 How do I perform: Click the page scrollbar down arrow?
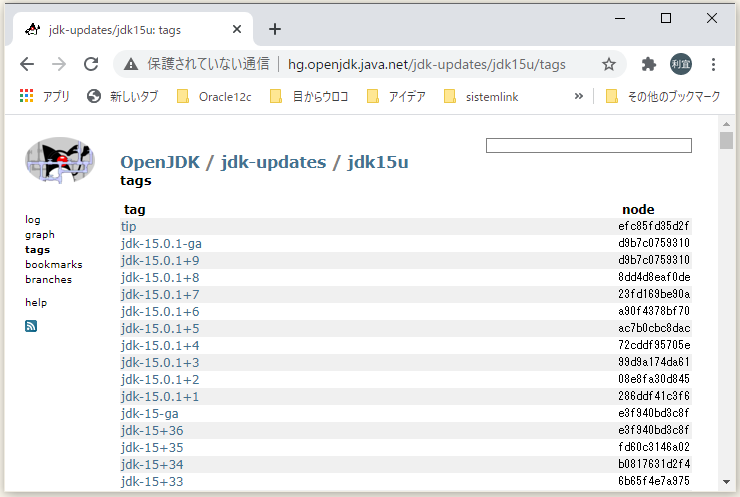coord(726,481)
